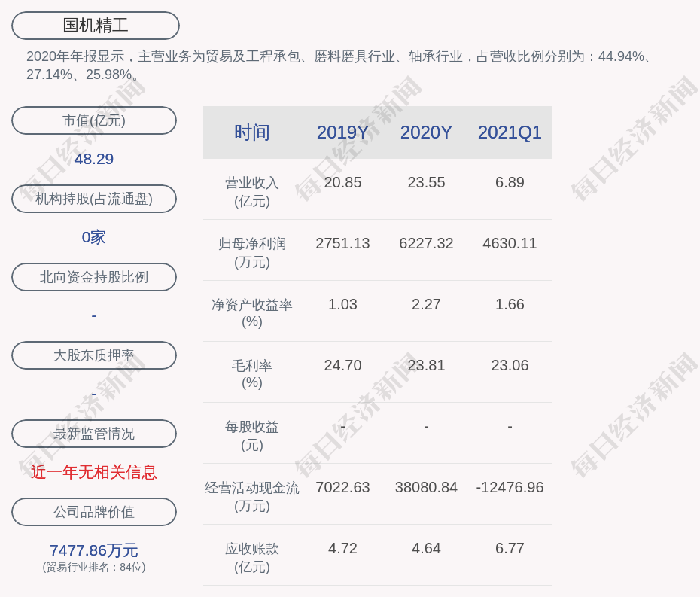The width and height of the screenshot is (700, 597).
Task: Click the 2020Y column header
Action: 426,132
